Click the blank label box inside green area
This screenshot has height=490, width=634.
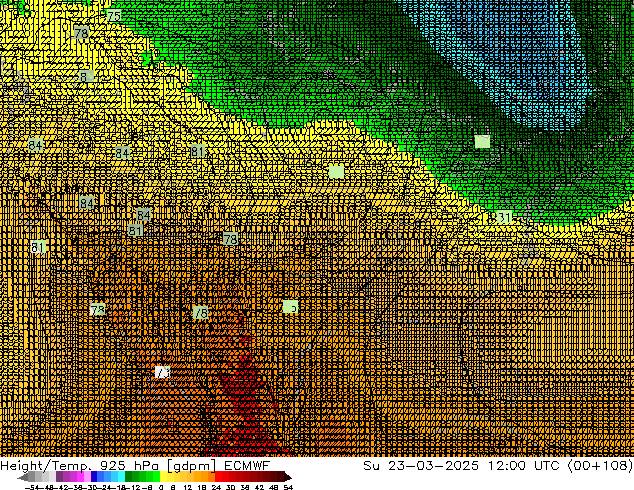[482, 142]
